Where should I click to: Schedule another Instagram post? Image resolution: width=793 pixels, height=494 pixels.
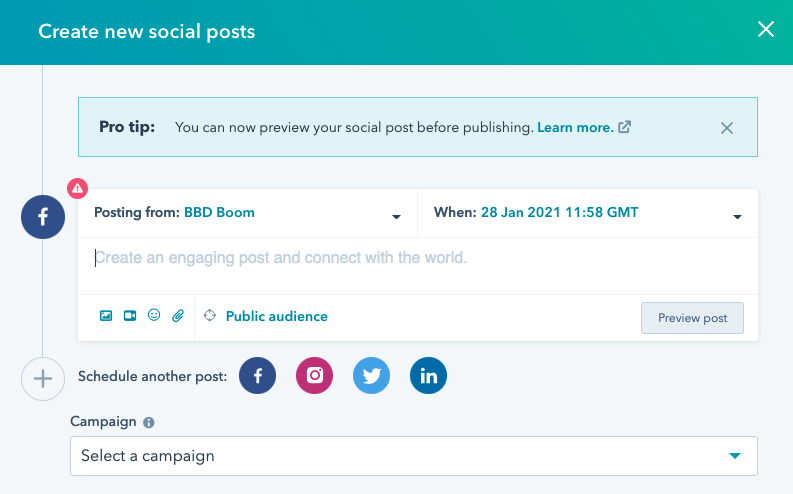[x=315, y=376]
